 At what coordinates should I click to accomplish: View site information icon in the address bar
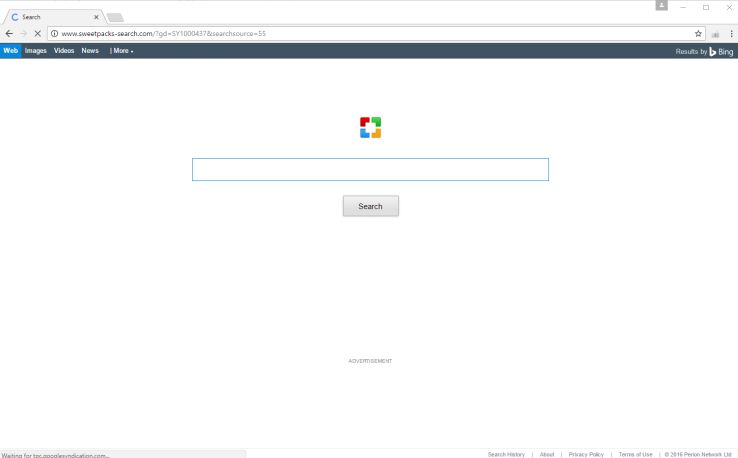tap(54, 33)
